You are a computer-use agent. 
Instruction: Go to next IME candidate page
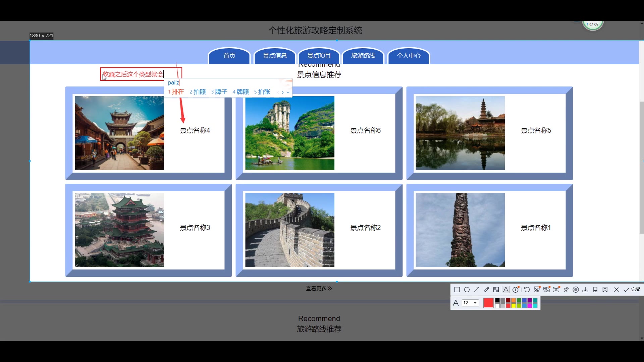point(283,93)
